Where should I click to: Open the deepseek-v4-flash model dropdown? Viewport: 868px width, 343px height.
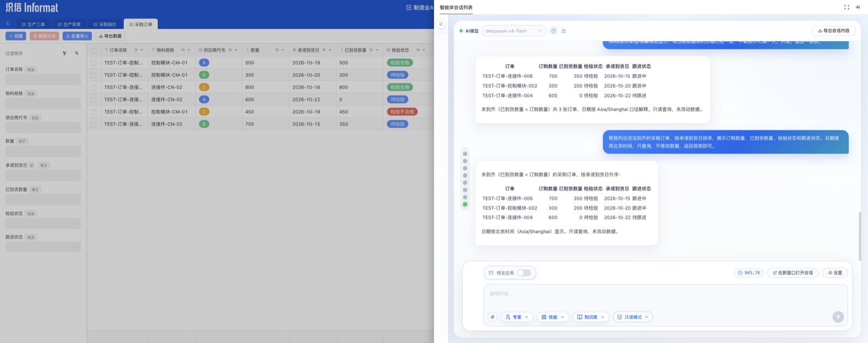coord(513,31)
